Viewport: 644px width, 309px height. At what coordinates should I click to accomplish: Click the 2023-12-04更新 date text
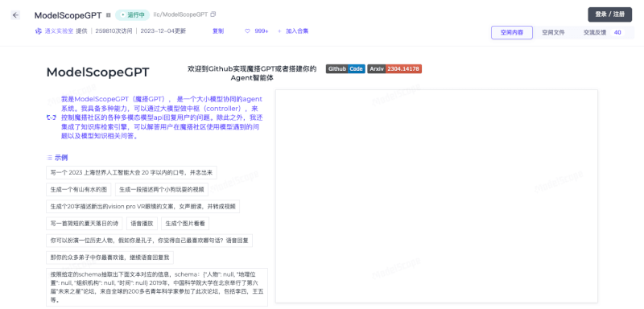coord(163,31)
